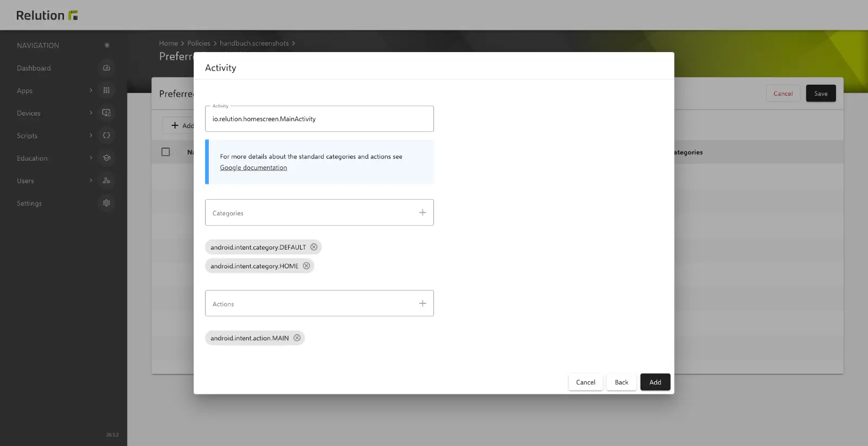
Task: Open the Policies breadcrumb item
Action: coord(199,43)
